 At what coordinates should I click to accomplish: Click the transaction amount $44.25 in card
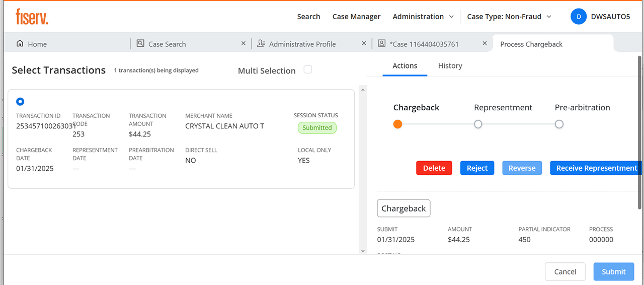point(140,134)
